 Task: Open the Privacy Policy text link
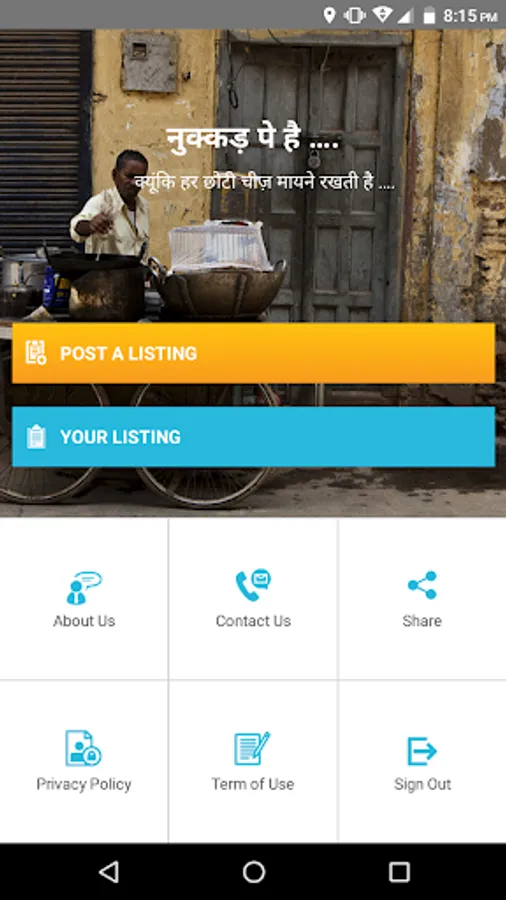click(84, 784)
